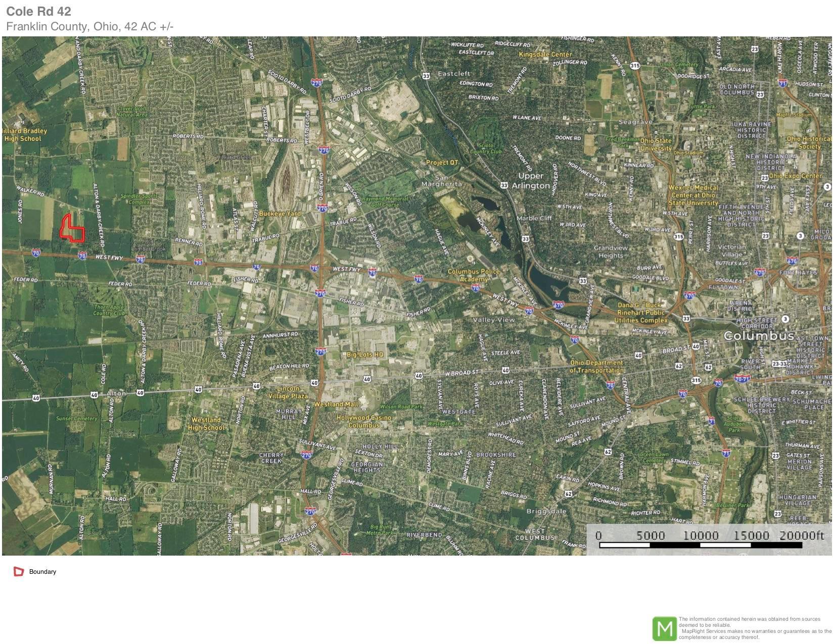Click the 'West Columbus' label
This screenshot has height=644, width=834.
pos(535,534)
